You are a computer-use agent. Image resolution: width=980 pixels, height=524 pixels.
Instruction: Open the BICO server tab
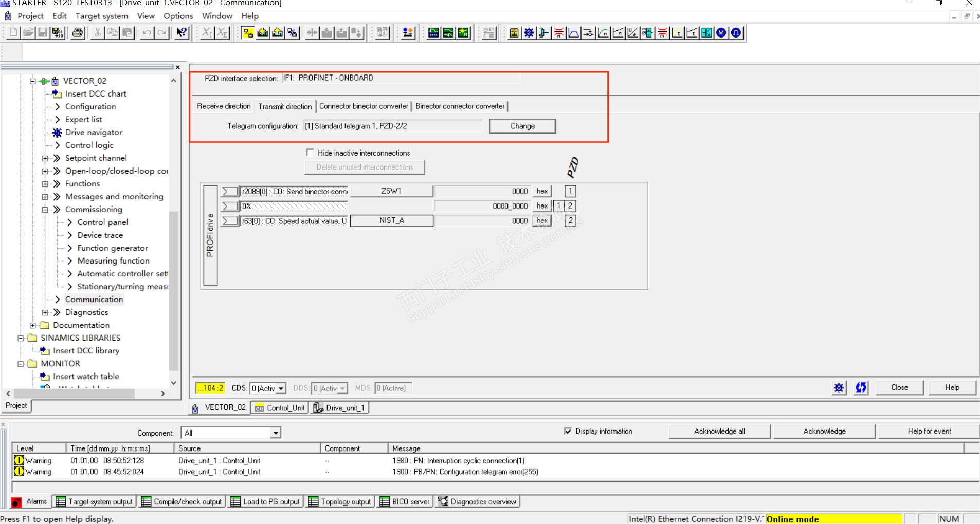click(405, 501)
